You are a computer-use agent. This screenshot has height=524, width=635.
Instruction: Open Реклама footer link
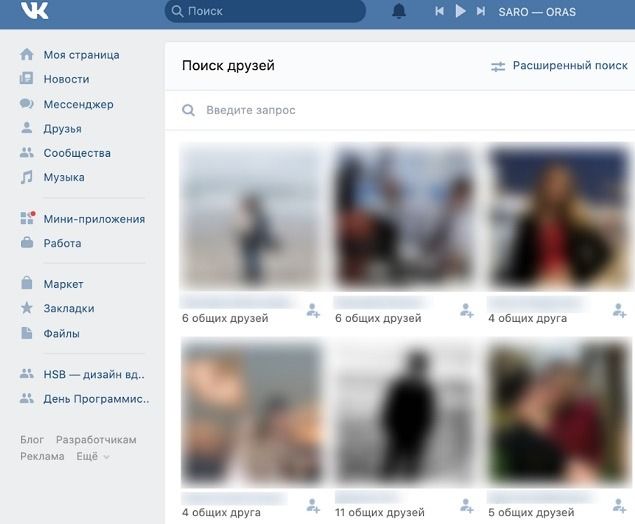[42, 456]
